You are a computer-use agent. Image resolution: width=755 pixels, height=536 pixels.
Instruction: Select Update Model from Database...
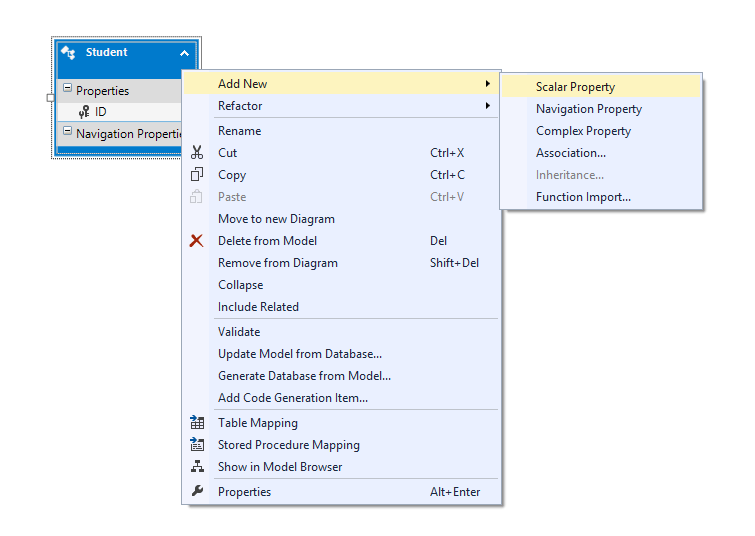click(341, 354)
